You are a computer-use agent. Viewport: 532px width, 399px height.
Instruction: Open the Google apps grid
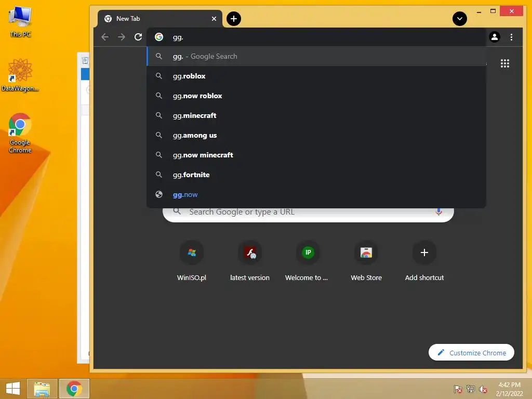(505, 63)
